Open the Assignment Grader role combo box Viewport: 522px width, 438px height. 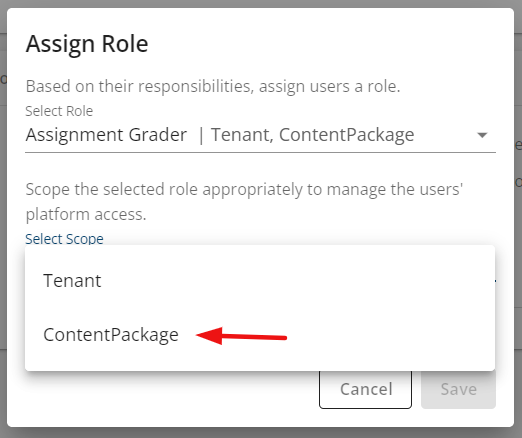pos(260,135)
